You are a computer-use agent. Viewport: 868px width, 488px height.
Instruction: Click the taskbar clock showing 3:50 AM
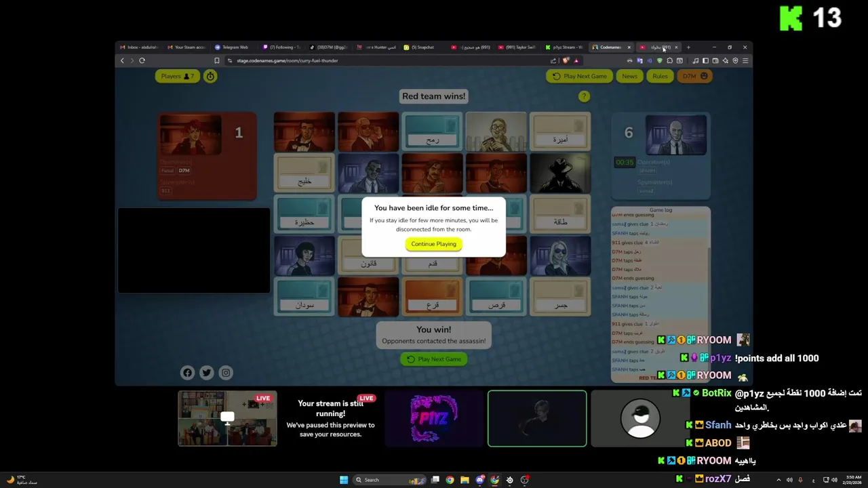click(x=853, y=480)
